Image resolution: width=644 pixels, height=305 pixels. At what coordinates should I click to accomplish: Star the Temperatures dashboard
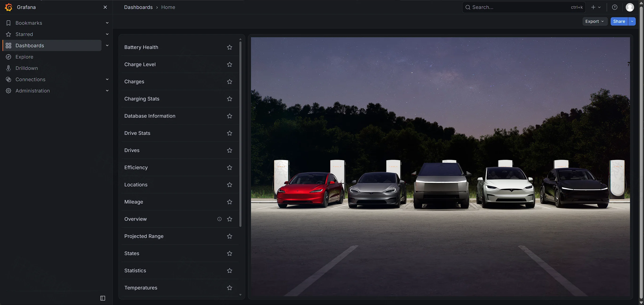pyautogui.click(x=229, y=288)
